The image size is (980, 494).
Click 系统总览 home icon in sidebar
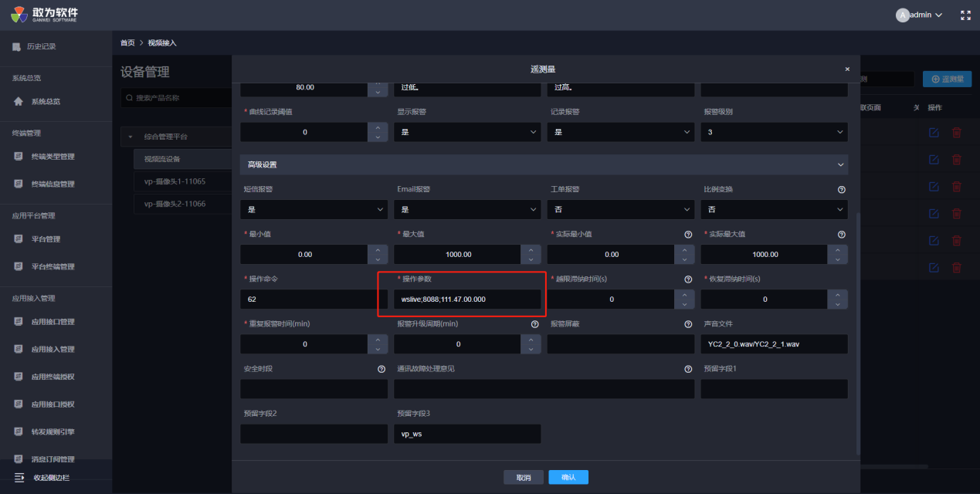(x=19, y=101)
